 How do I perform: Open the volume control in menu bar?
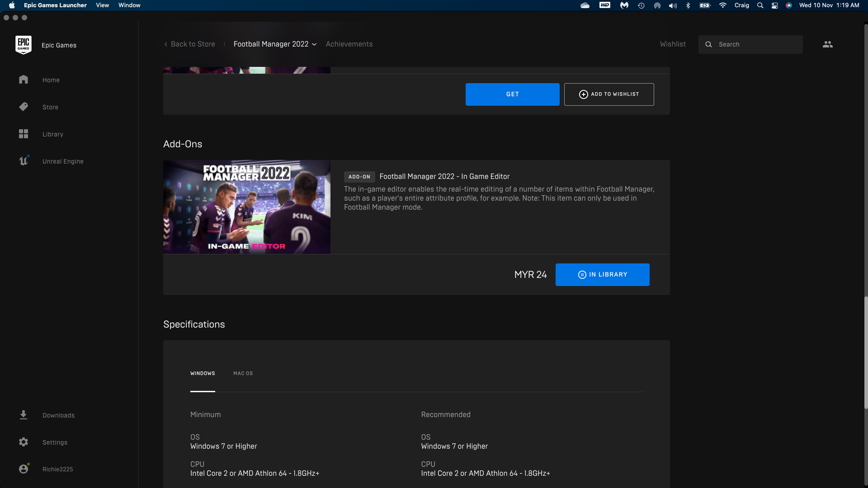[x=673, y=5]
